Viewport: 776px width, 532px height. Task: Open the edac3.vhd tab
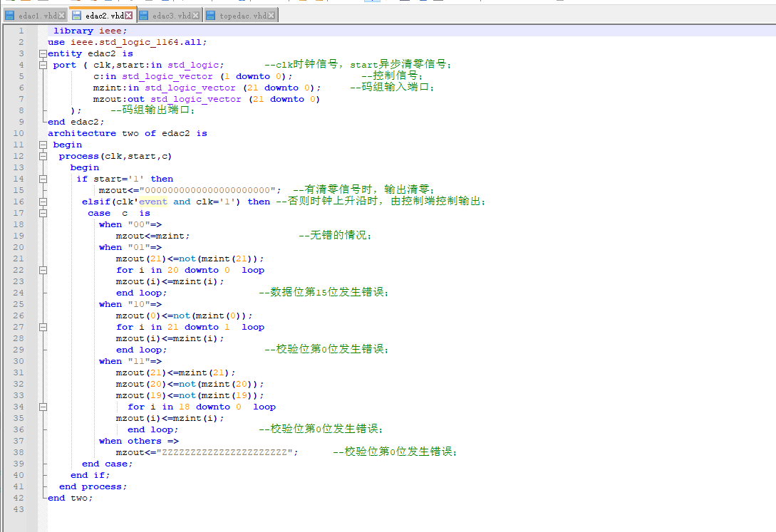click(x=170, y=16)
